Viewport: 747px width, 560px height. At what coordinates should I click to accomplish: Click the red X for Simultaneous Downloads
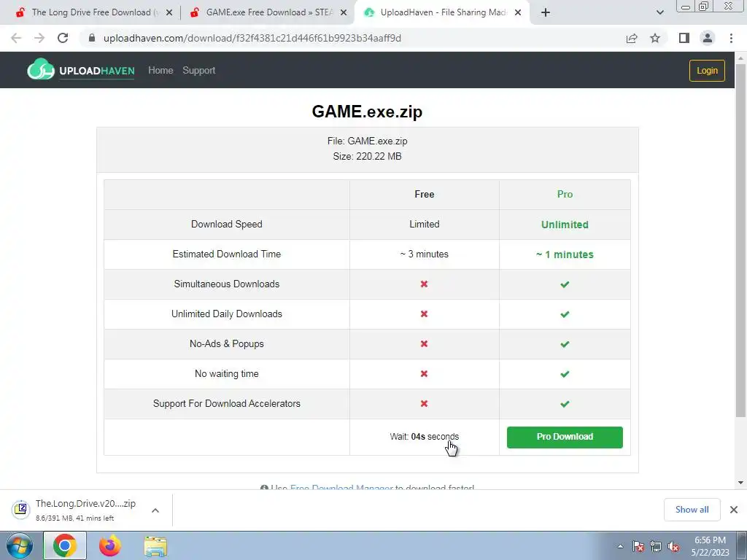click(424, 284)
